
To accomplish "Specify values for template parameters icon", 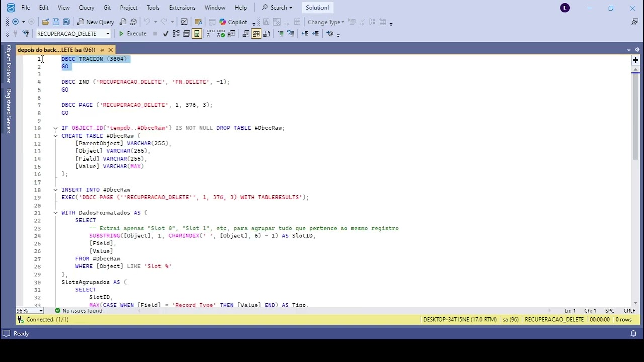I will pyautogui.click(x=330, y=34).
